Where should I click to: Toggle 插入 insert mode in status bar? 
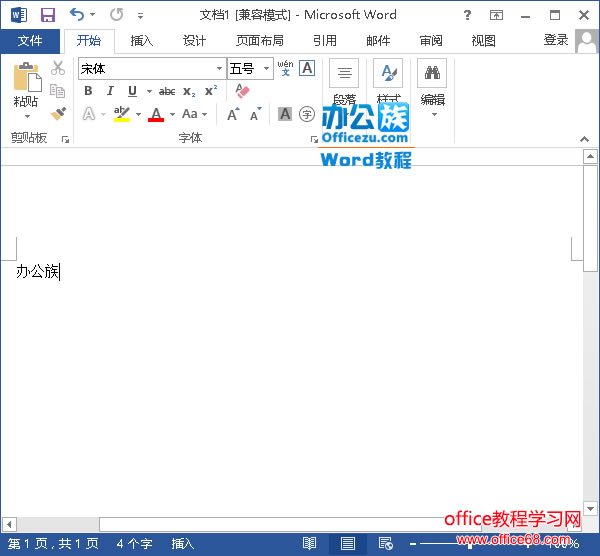pos(183,544)
